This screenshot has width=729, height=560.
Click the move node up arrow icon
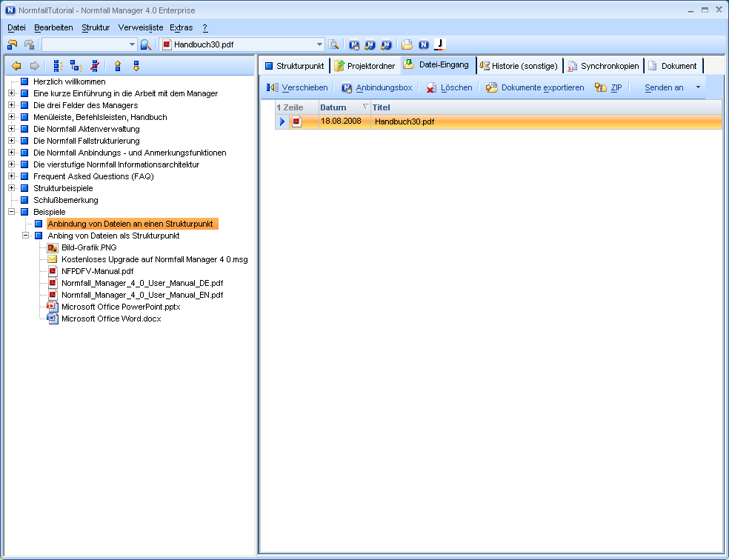[x=117, y=66]
